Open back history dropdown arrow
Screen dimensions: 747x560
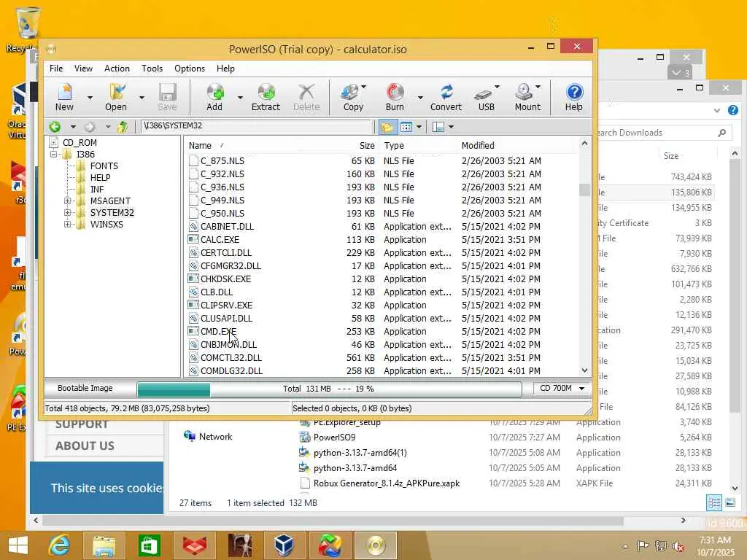pos(73,127)
